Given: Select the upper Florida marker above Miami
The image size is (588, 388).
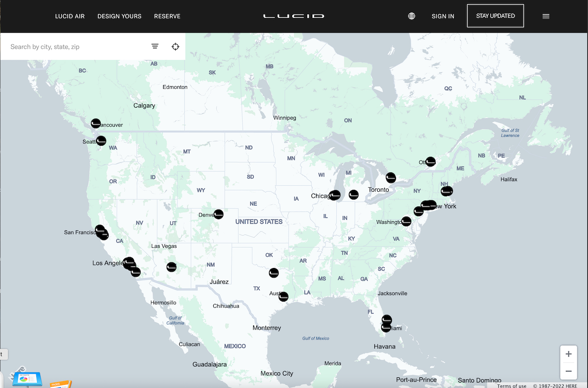Looking at the screenshot, I should tap(387, 319).
